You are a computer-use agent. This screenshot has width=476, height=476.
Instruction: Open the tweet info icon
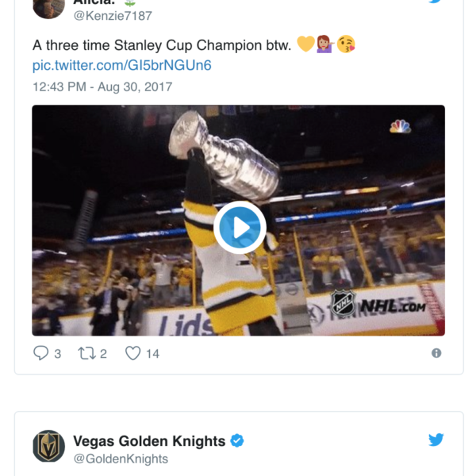coord(436,353)
